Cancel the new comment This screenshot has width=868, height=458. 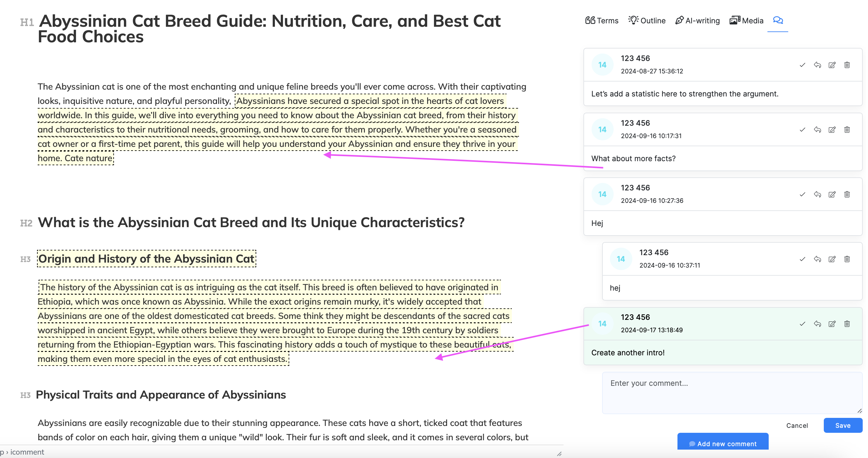pyautogui.click(x=797, y=425)
